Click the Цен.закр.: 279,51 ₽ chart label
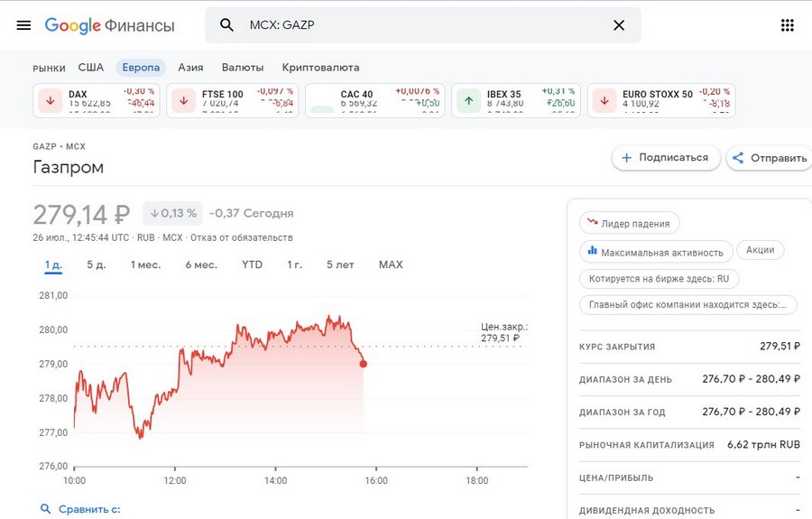812x519 pixels. 503,332
